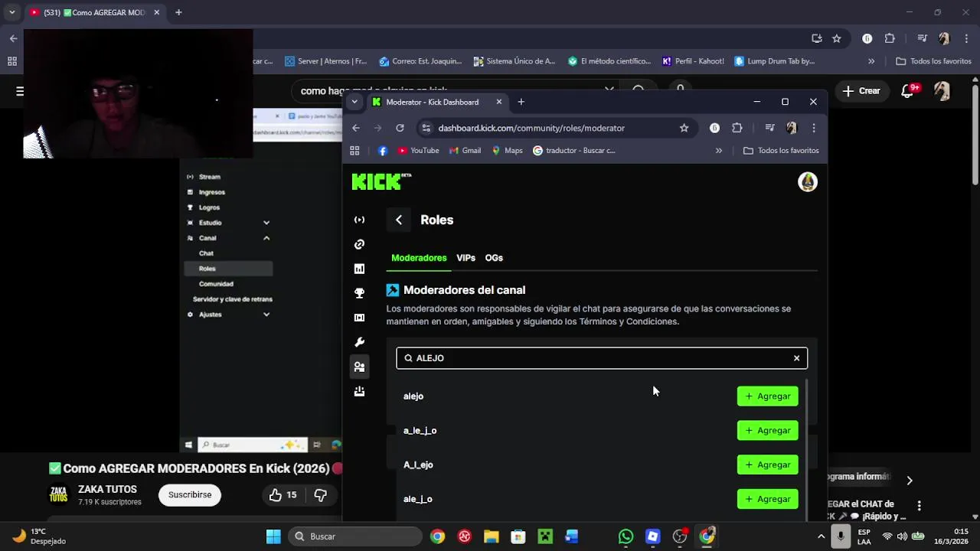Open the wrench settings icon in Kick sidebar
This screenshot has height=551, width=980.
(359, 342)
